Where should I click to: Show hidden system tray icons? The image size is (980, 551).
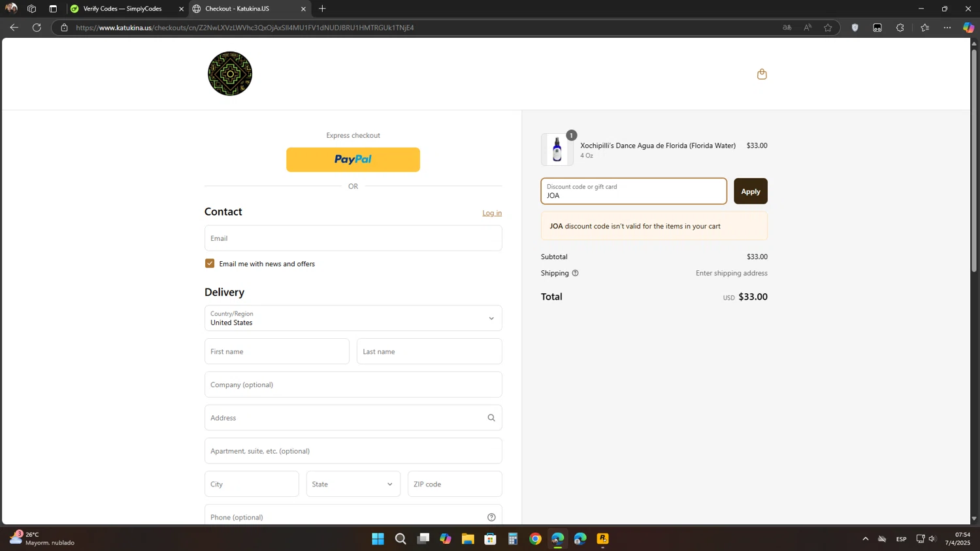(x=866, y=539)
